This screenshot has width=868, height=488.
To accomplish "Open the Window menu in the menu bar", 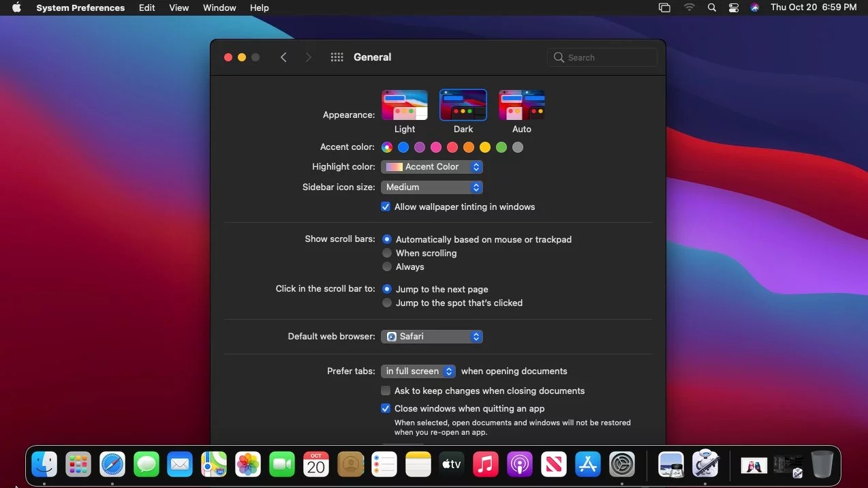I will [219, 7].
